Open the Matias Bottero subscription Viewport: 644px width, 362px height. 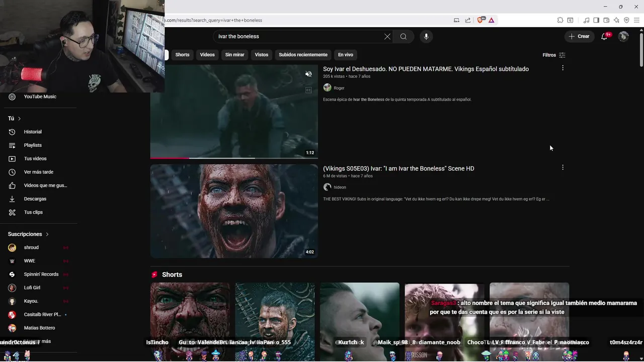point(39,328)
